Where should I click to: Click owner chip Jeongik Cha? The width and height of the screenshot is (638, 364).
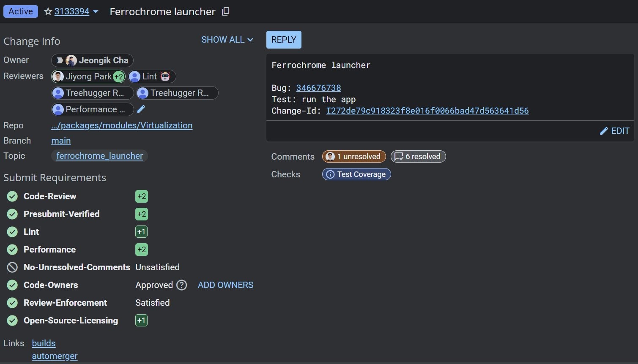point(92,60)
